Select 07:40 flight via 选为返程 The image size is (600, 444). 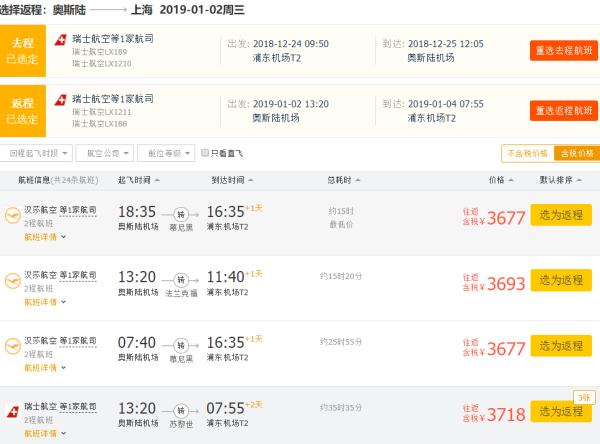pyautogui.click(x=561, y=346)
